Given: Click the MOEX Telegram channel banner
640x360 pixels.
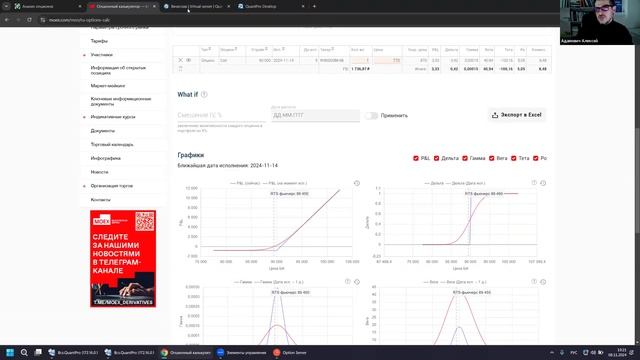Looking at the screenshot, I should tap(123, 258).
